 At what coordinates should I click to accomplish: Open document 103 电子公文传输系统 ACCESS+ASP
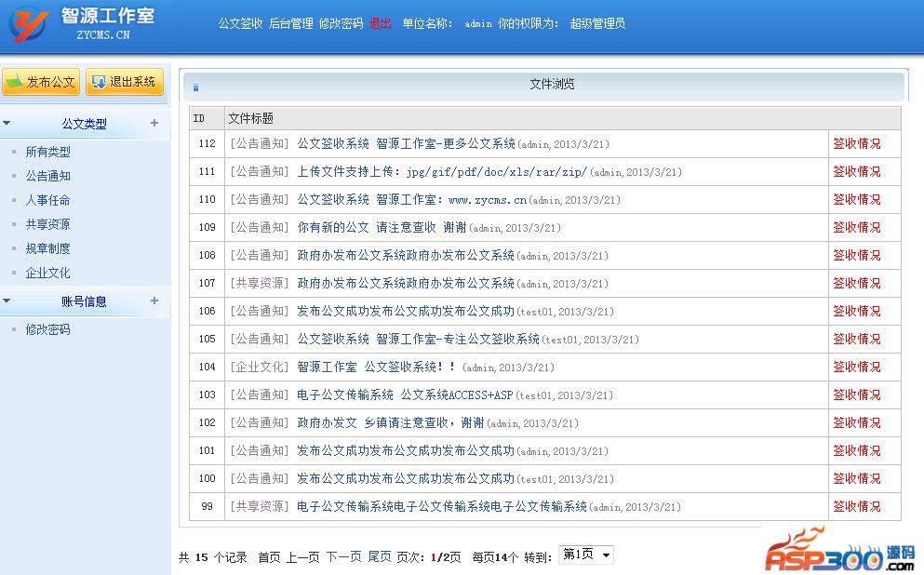point(405,394)
